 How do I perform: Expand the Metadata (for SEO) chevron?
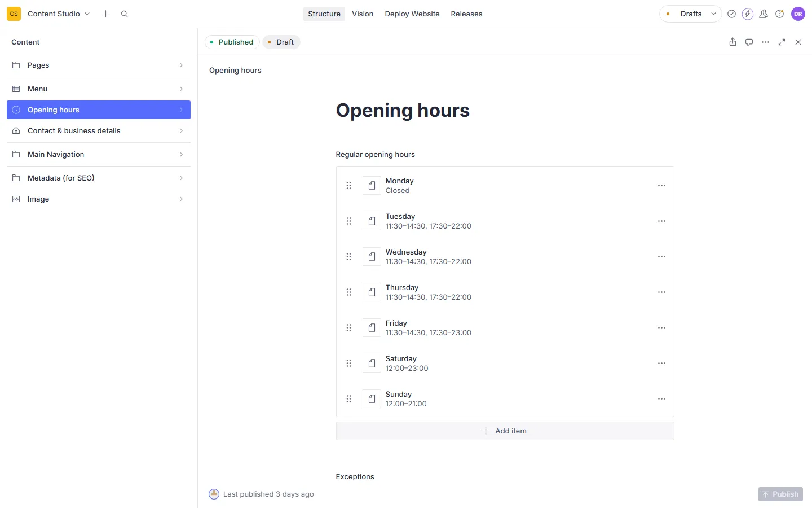(181, 178)
